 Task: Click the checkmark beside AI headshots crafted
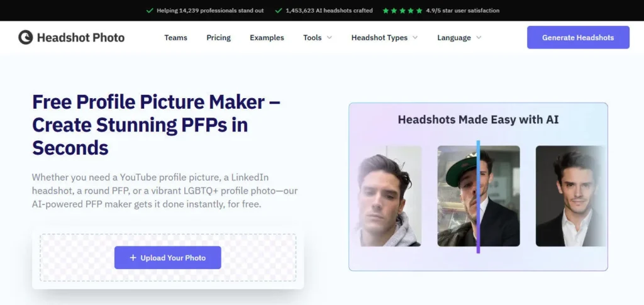pos(279,10)
